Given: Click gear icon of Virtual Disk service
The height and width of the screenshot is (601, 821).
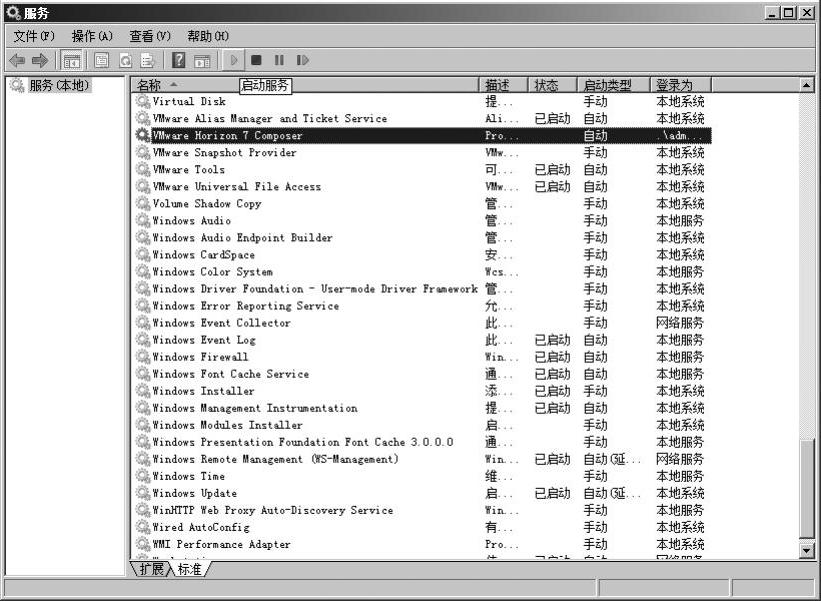Looking at the screenshot, I should (x=142, y=101).
